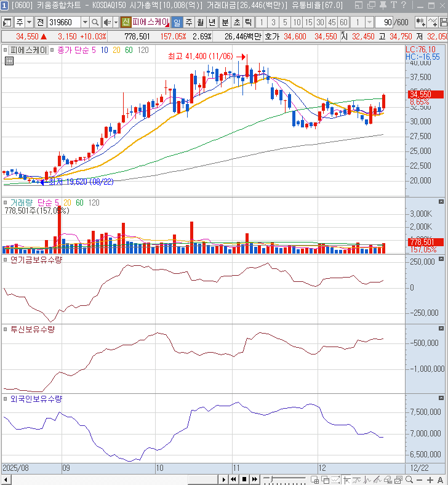Select the 틱 tick chart tab
448x485 pixels.
248,22
